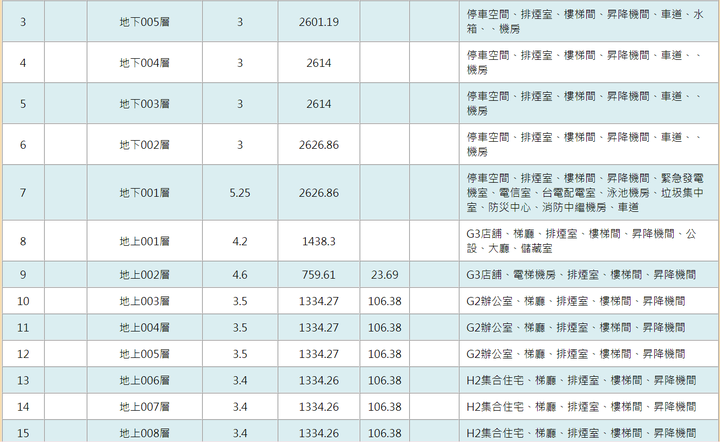The height and width of the screenshot is (442, 720).
Task: Click the row number 8 cell
Action: 23,241
